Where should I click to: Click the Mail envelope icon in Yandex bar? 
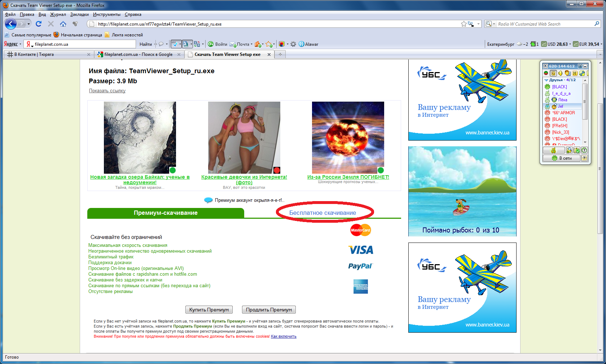click(x=233, y=44)
